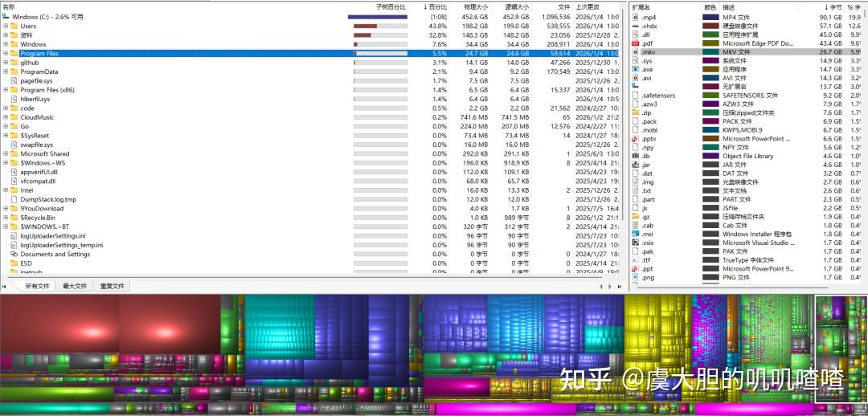Click the .pptx extension icon
Viewport: 868px width, 416px height.
click(636, 138)
